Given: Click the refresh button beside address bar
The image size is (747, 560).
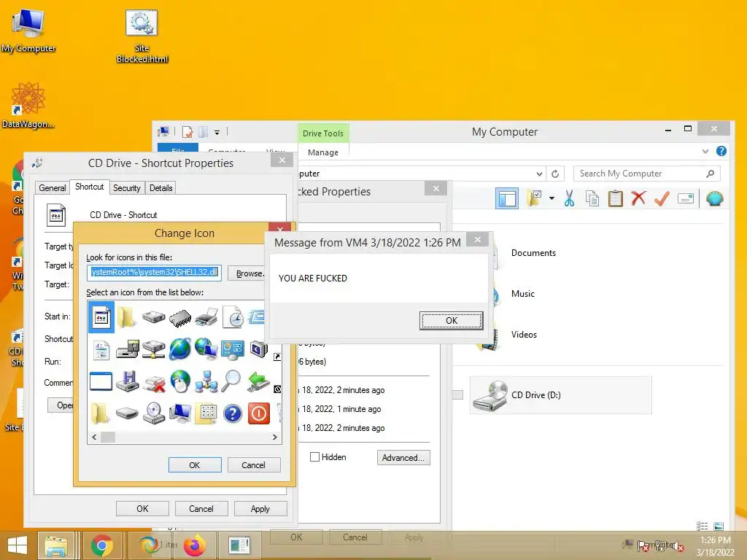Looking at the screenshot, I should coord(555,174).
